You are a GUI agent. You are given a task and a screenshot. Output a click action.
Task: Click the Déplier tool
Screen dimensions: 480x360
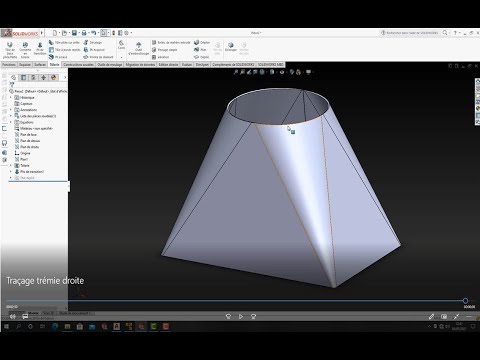click(x=202, y=43)
